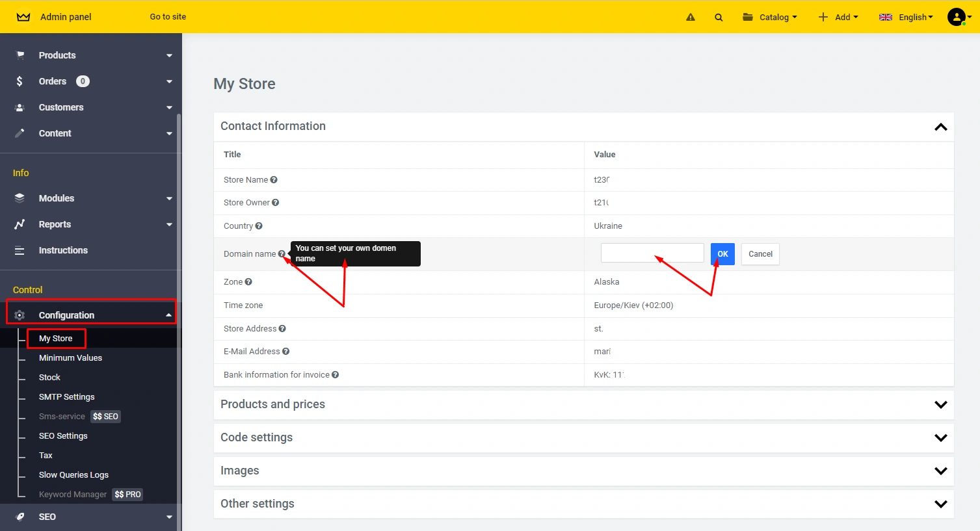Screen dimensions: 980x531
Task: Click Cancel next to domain field
Action: tap(760, 254)
